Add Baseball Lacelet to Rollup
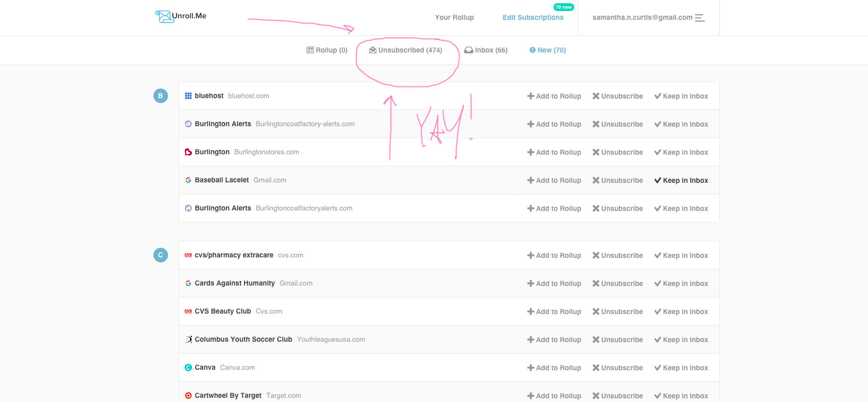This screenshot has width=868, height=402. click(554, 181)
